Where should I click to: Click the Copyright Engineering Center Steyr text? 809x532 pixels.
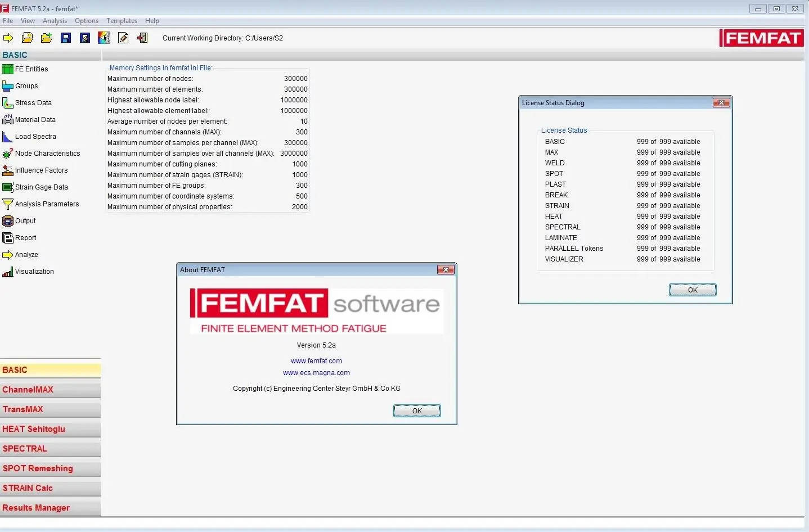317,389
